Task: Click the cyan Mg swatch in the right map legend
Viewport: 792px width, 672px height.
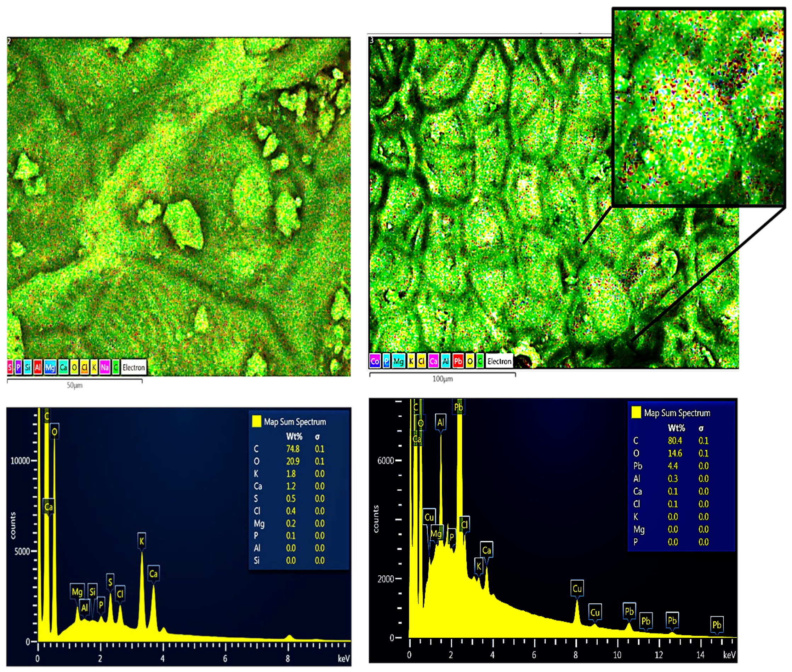Action: [x=398, y=361]
